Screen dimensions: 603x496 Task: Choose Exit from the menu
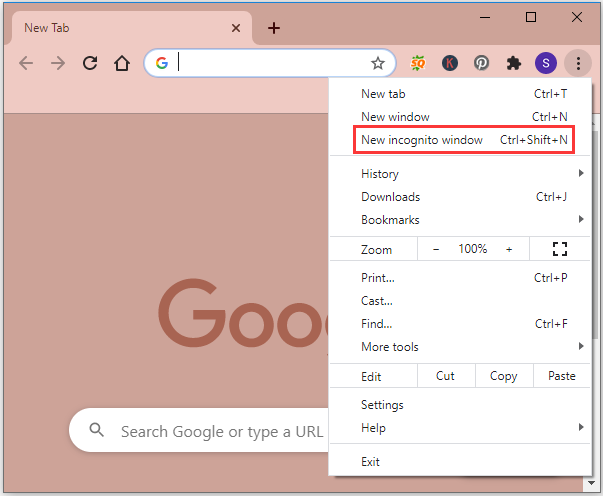[460, 461]
